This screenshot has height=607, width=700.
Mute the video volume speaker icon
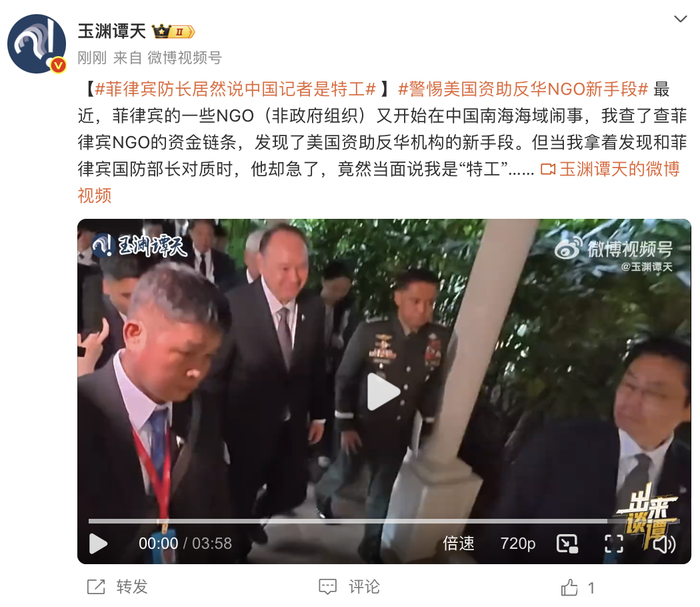(664, 544)
